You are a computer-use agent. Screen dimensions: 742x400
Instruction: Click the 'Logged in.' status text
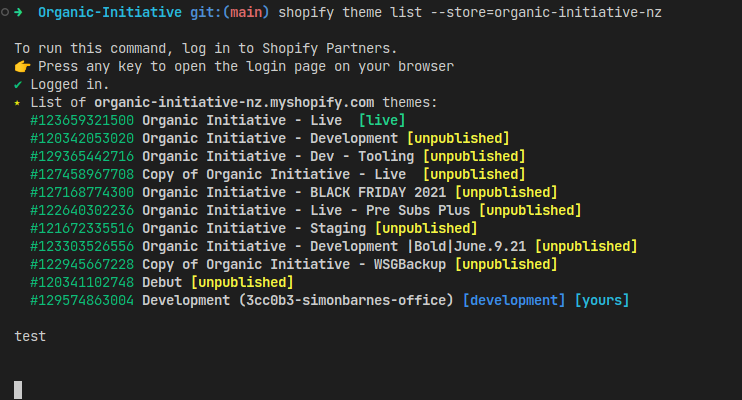(x=70, y=84)
